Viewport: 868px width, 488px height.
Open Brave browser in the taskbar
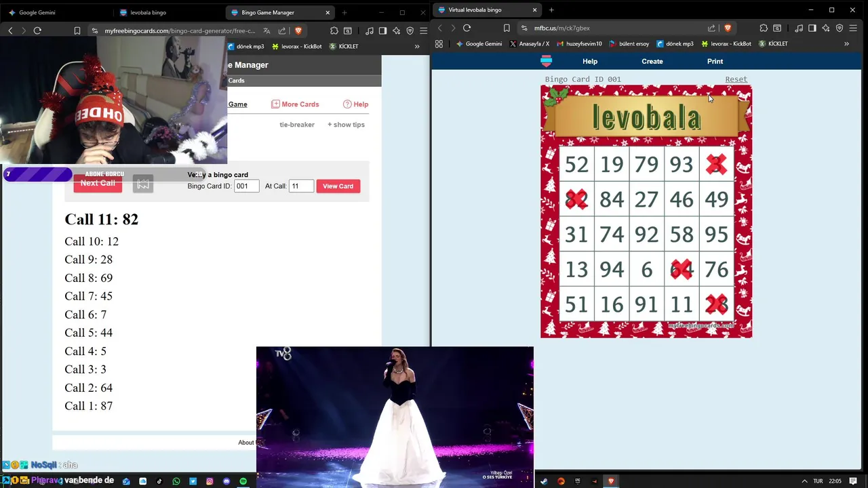point(611,481)
